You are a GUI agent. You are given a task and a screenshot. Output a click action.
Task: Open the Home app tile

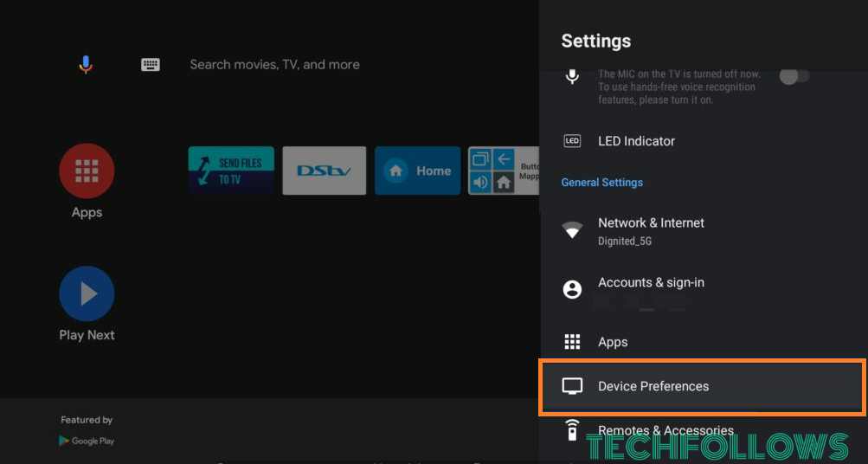417,171
